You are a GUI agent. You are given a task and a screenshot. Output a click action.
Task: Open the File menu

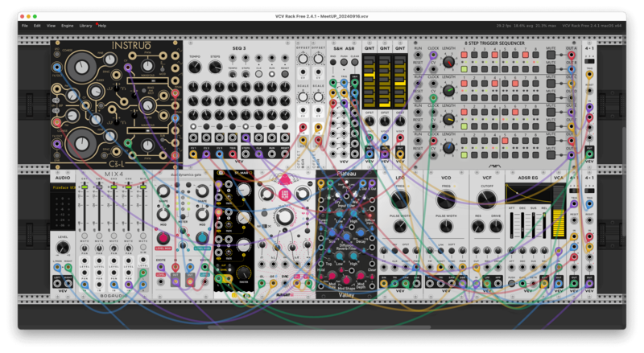pos(25,26)
